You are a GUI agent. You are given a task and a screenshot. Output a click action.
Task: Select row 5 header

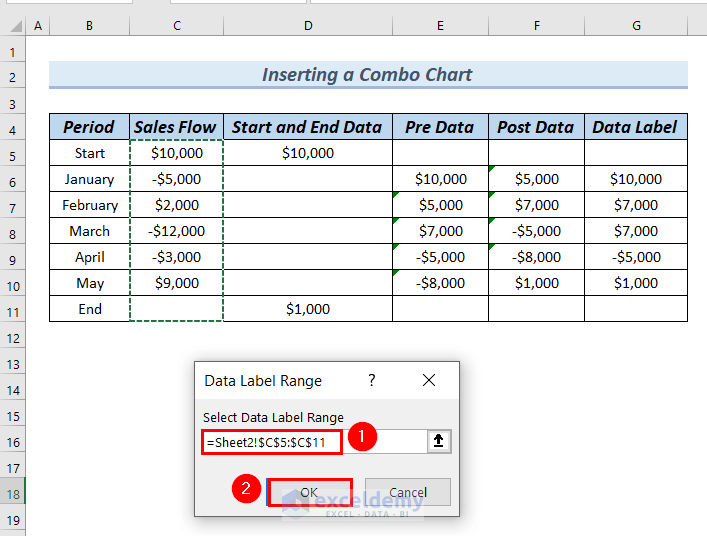(x=12, y=154)
